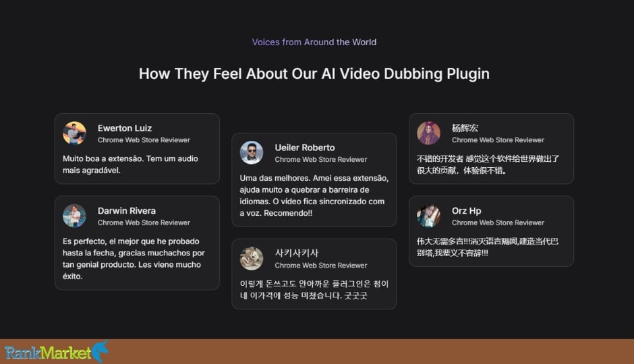
Task: Click Ewerton Luiz's avatar photo
Action: tap(74, 133)
